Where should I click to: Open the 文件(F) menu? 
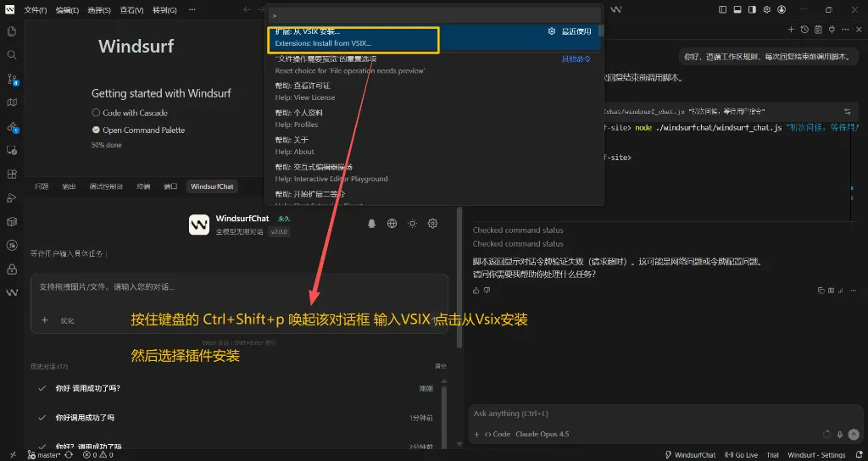click(x=36, y=10)
